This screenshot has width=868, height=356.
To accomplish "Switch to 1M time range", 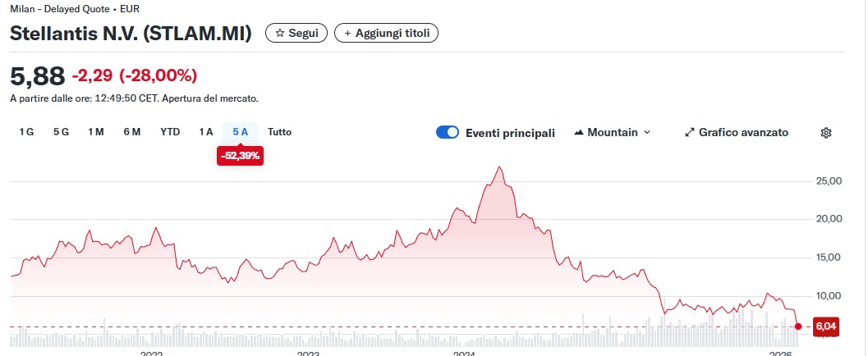I will (96, 132).
